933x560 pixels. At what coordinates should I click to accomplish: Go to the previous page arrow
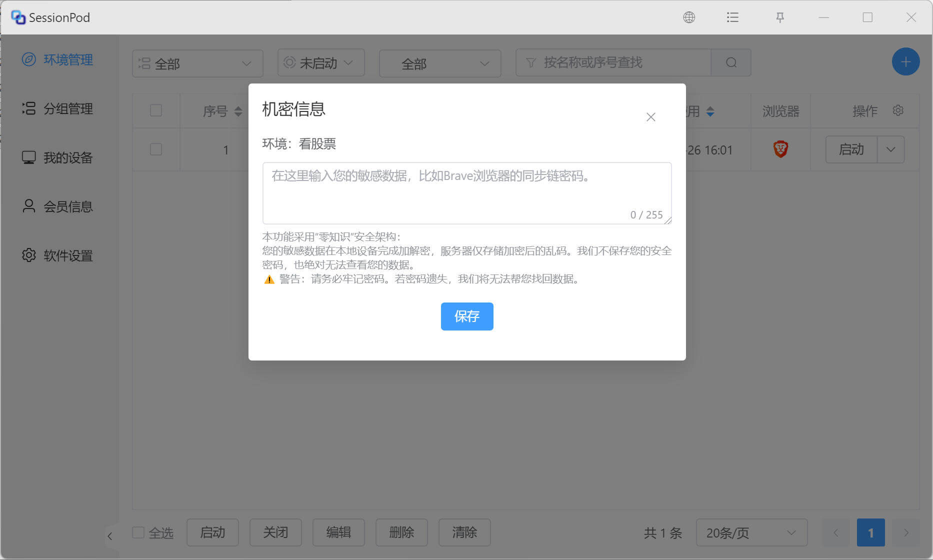coord(835,532)
